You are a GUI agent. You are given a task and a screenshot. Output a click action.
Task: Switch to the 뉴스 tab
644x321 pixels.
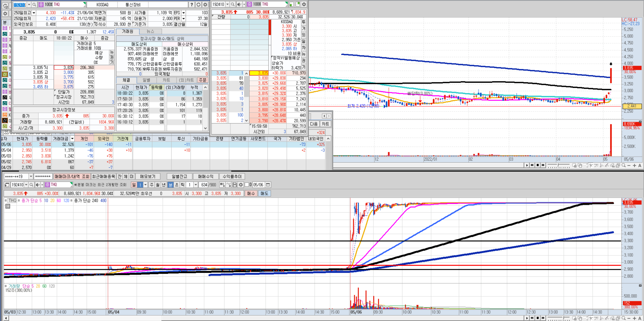(x=151, y=32)
